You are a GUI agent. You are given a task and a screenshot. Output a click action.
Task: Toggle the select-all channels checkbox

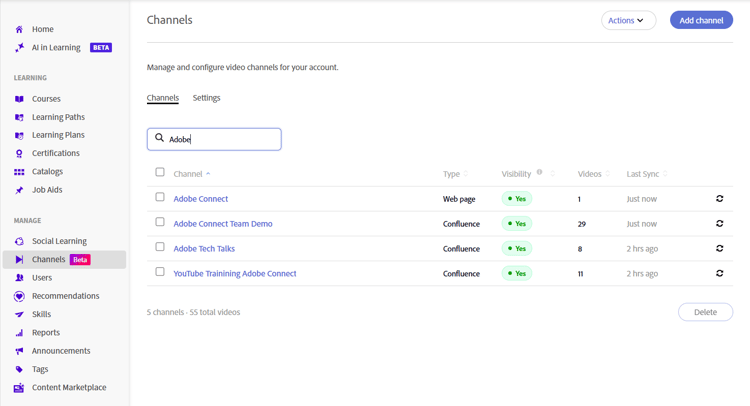(160, 172)
